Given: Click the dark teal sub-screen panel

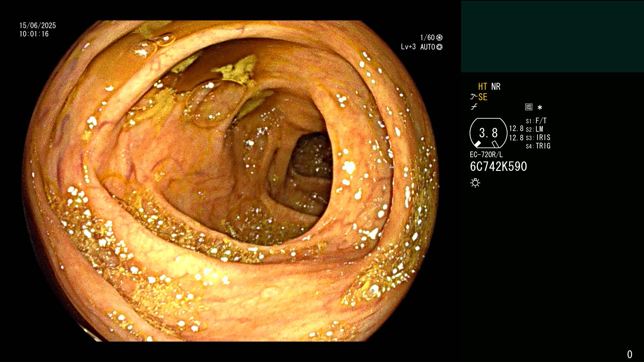Looking at the screenshot, I should 552,36.
